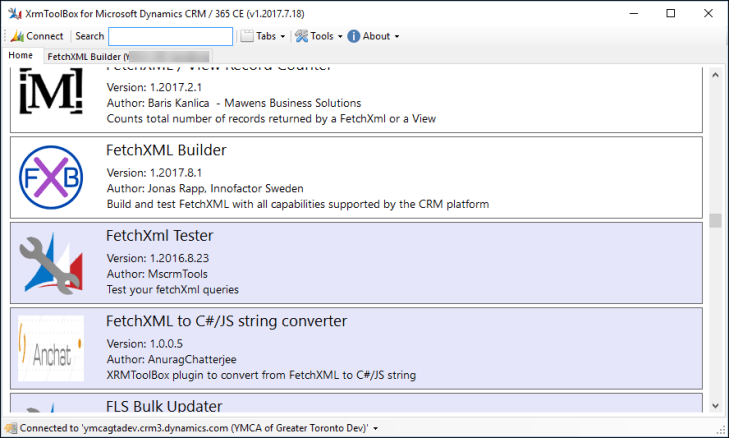Open the connection status dropdown arrow
The image size is (729, 438).
tap(375, 428)
